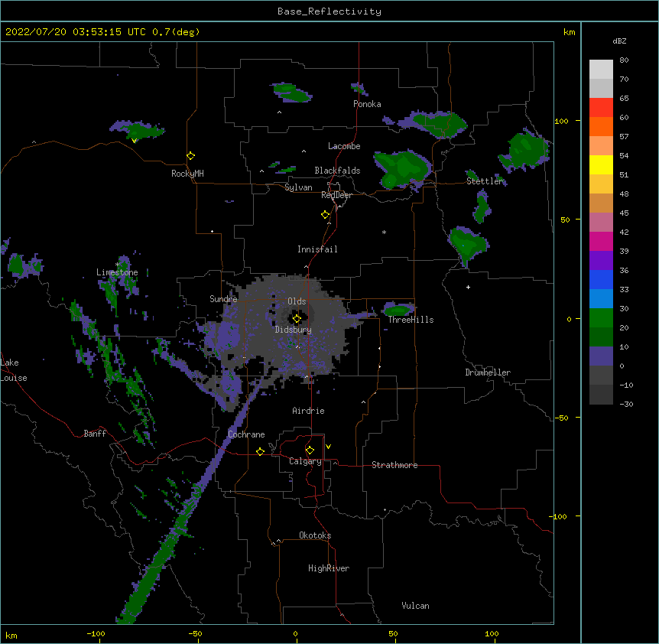
Task: Click the 80 dBZ white legend swatch
Action: (601, 70)
